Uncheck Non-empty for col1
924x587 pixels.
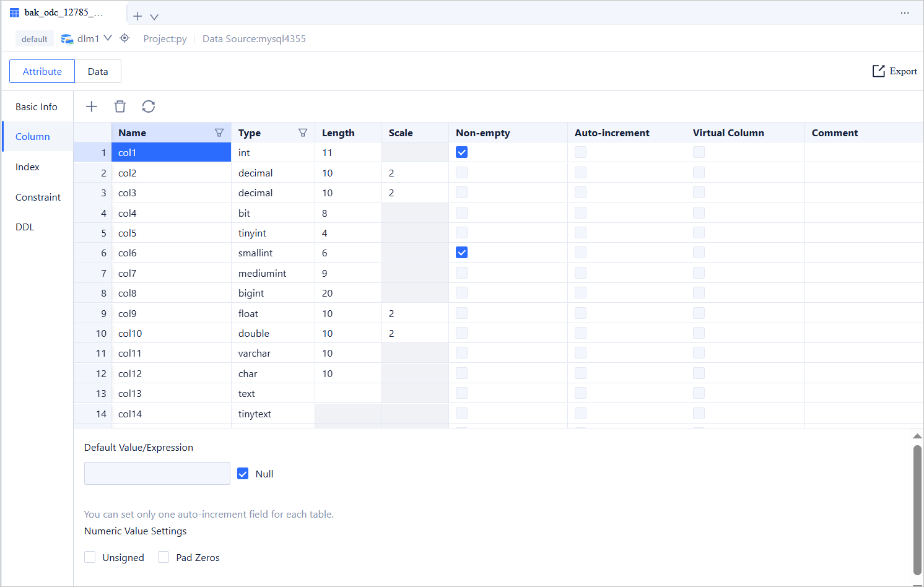[x=462, y=152]
